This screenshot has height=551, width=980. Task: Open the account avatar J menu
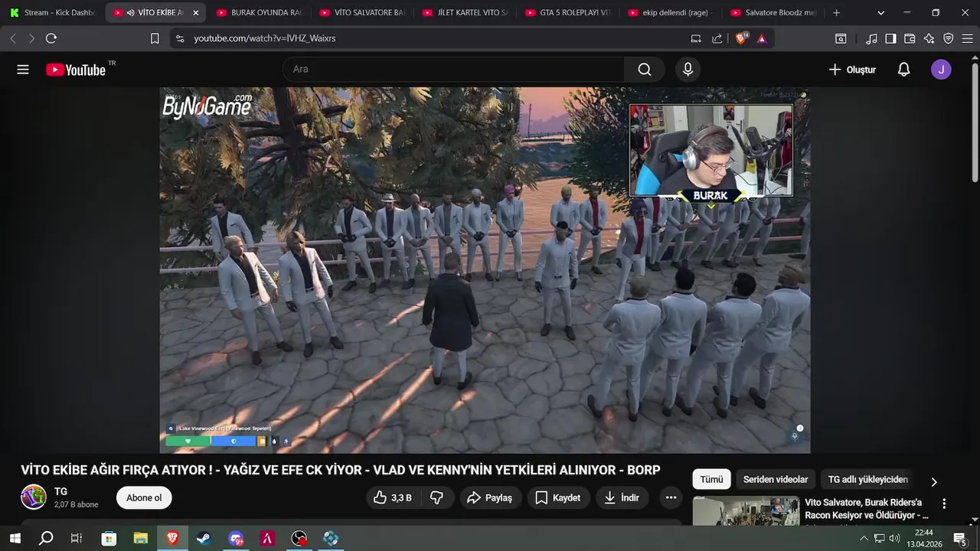[x=941, y=70]
